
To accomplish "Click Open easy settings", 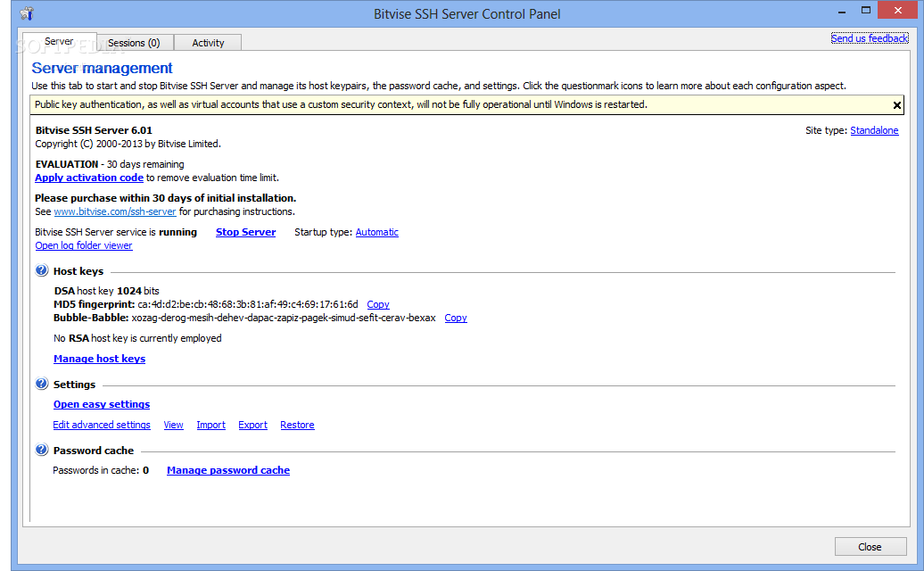I will (102, 404).
